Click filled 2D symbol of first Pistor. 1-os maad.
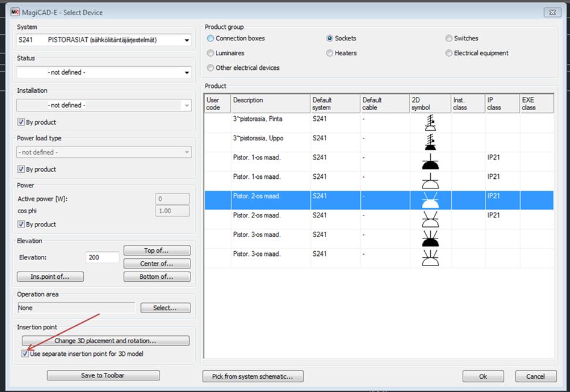Image resolution: width=570 pixels, height=392 pixels. point(430,161)
